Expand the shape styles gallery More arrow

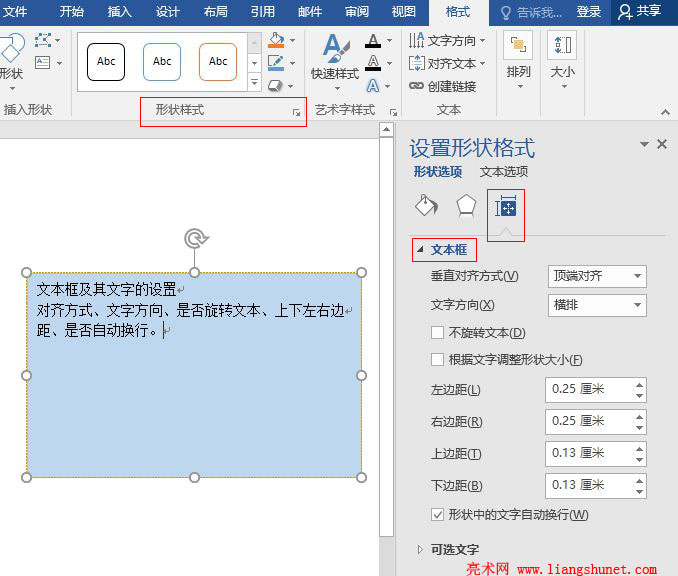254,81
